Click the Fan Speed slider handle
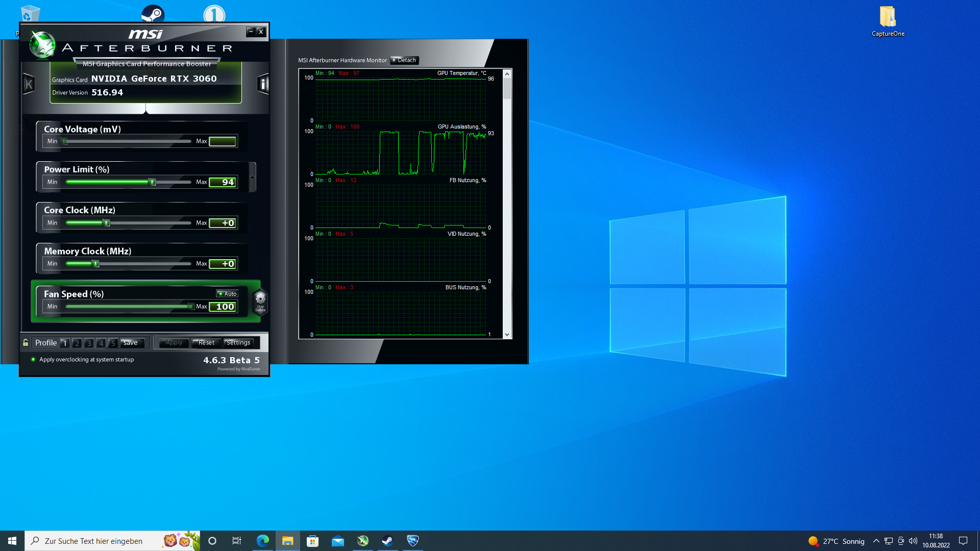980x551 pixels. (x=191, y=307)
